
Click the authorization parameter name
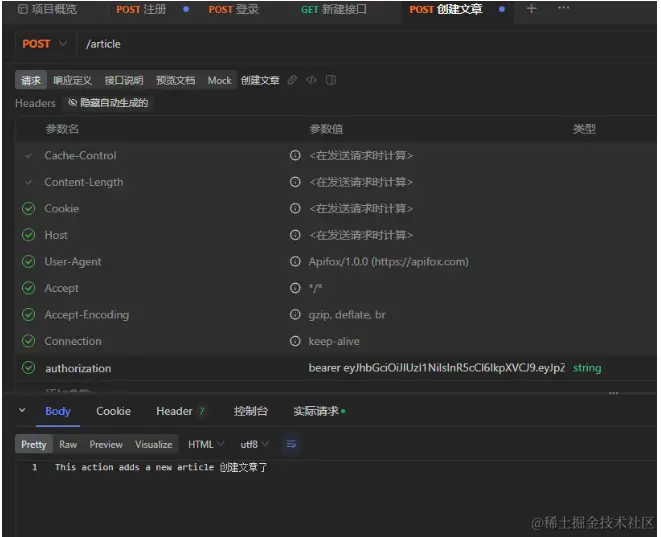(x=78, y=368)
